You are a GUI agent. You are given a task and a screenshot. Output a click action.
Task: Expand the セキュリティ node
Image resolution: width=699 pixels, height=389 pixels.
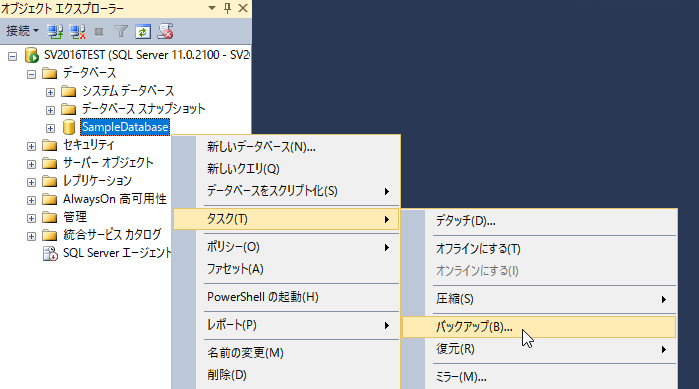tap(31, 146)
